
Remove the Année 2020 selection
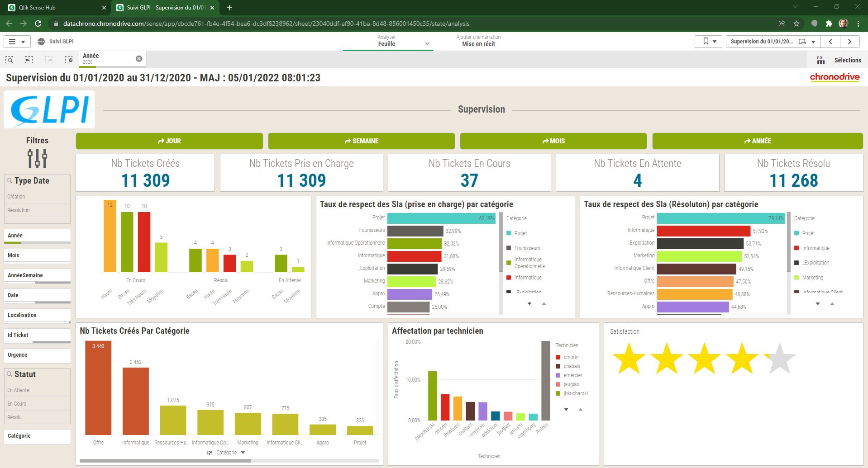pos(139,59)
